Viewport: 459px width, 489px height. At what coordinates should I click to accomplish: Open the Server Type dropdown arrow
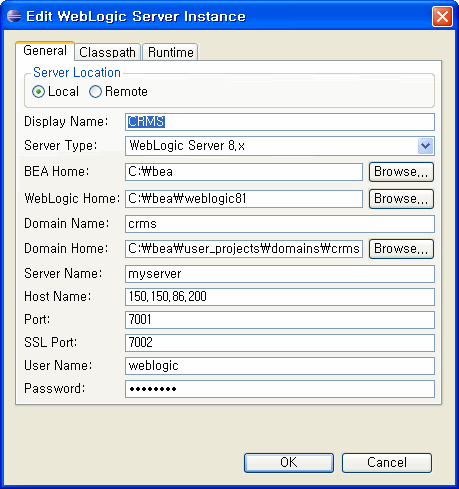[x=425, y=146]
